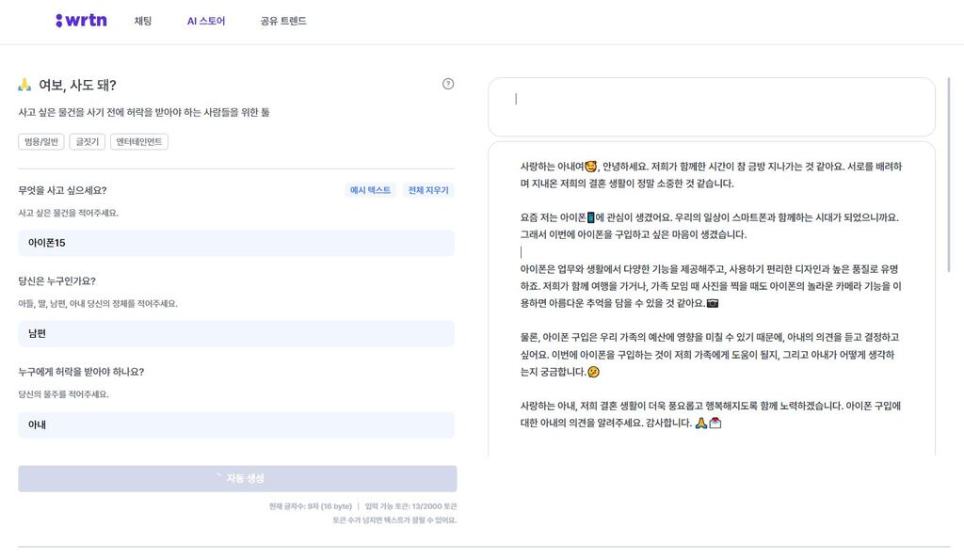Viewport: 964px width, 560px height.
Task: Click the 입력 가능 토큰 13/2000 text
Action: (x=410, y=506)
